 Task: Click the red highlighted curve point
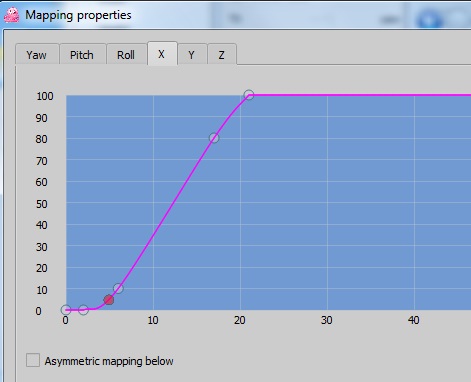[109, 300]
